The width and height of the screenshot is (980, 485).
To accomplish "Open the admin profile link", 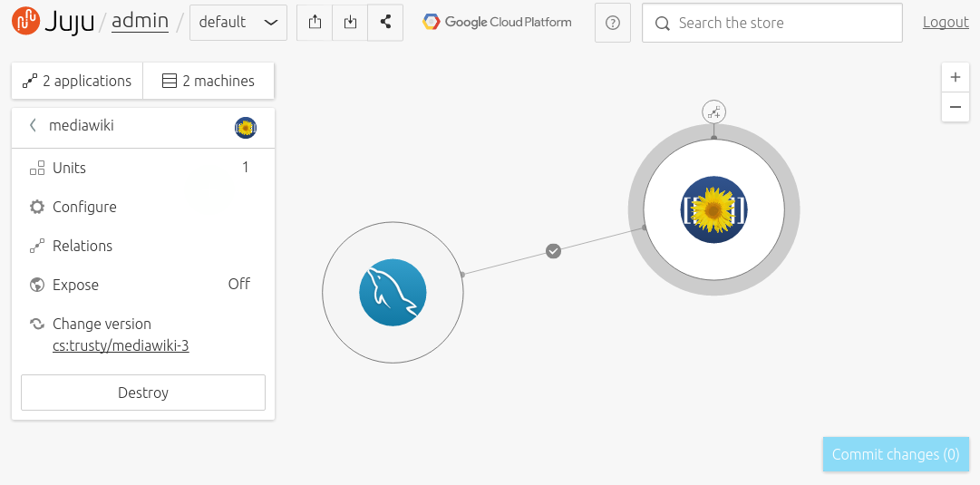I will (x=140, y=21).
